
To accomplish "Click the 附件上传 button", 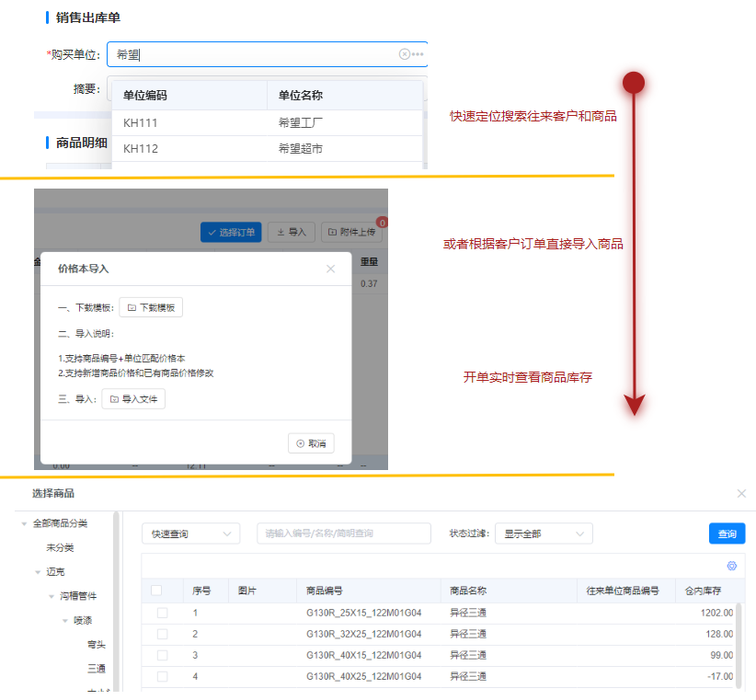I will coord(354,233).
